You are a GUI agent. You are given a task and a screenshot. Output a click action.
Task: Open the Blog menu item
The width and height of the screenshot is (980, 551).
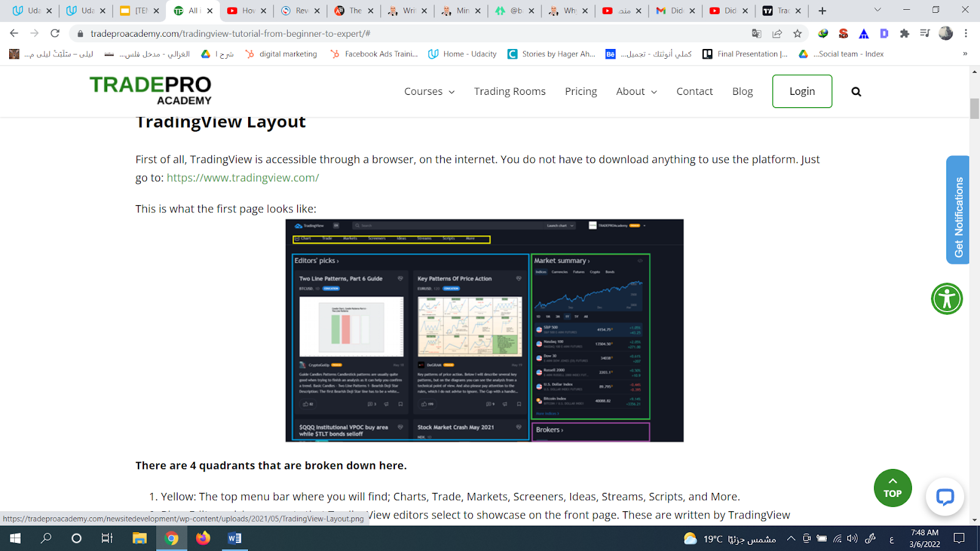(742, 91)
